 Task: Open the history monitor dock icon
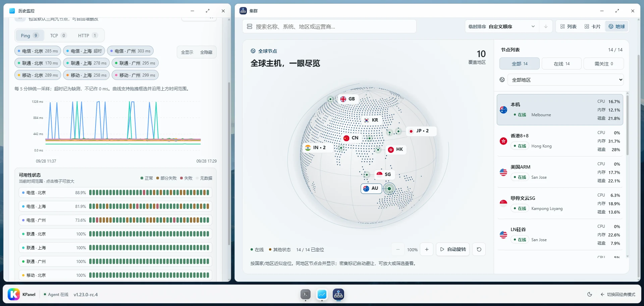(x=322, y=295)
